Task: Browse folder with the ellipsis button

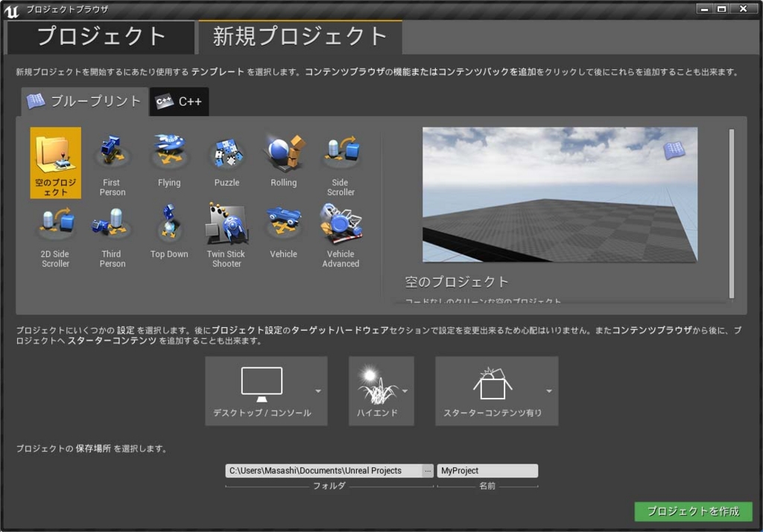Action: (427, 471)
